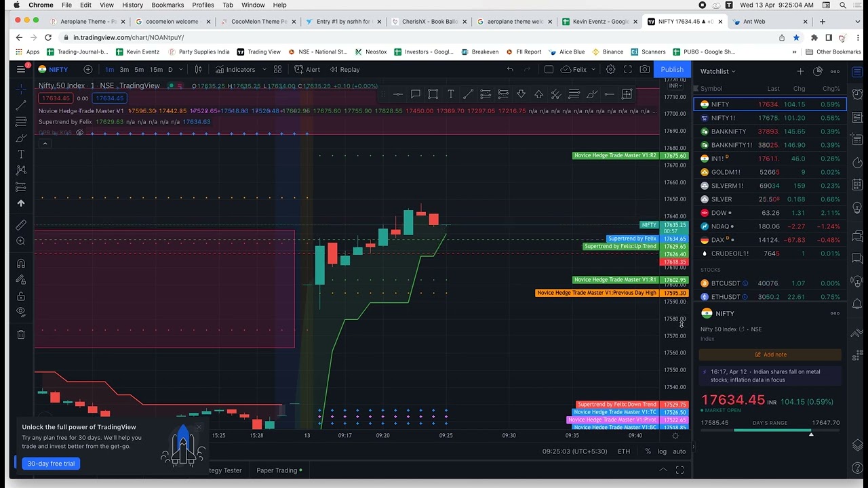Viewport: 868px width, 488px height.
Task: Maximize the bottom panel
Action: (679, 470)
